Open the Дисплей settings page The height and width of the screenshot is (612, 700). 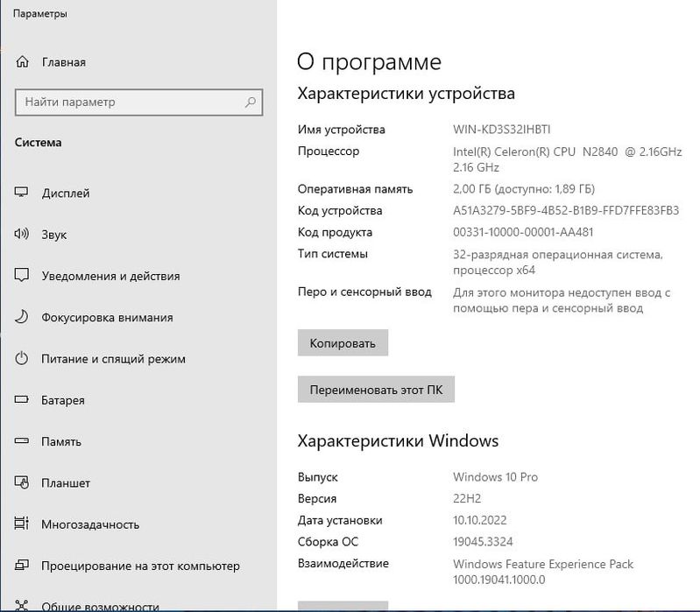pyautogui.click(x=66, y=193)
